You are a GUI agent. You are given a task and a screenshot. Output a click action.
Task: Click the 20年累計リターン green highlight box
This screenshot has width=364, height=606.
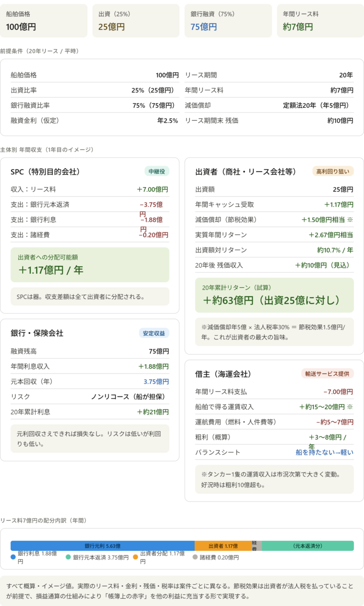[x=274, y=295]
